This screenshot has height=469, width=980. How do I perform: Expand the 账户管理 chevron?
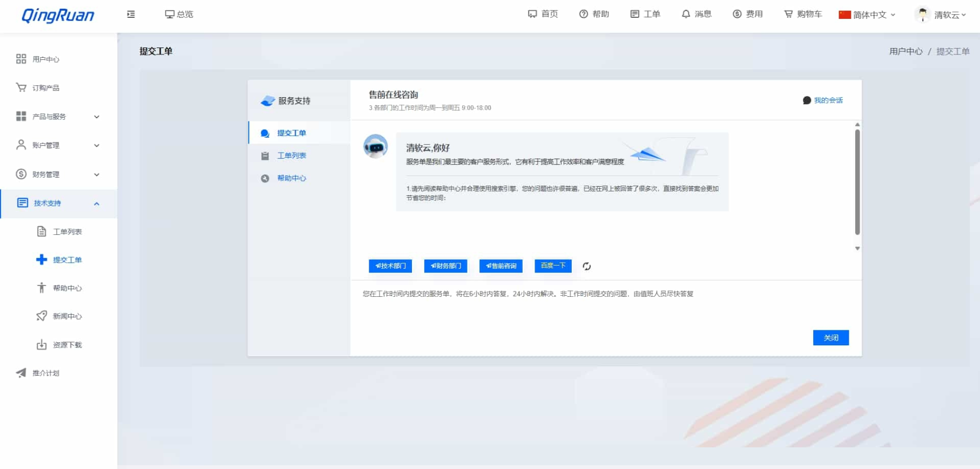(97, 145)
